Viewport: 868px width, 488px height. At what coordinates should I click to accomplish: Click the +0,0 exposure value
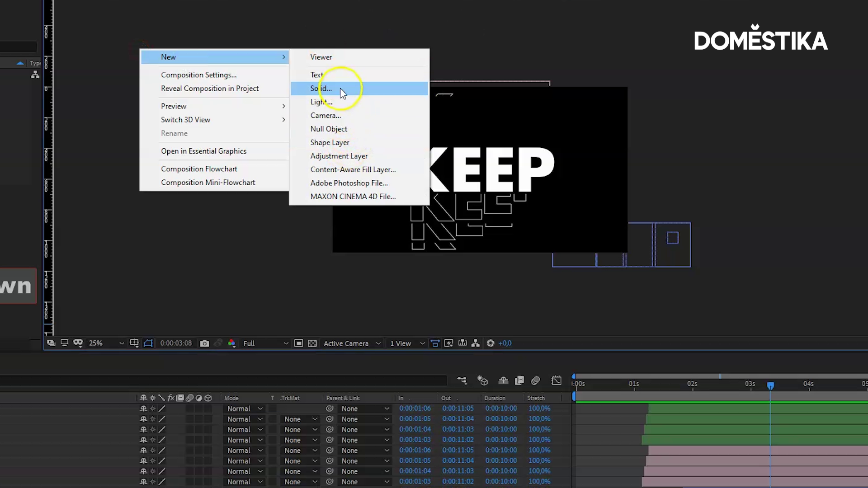point(505,343)
